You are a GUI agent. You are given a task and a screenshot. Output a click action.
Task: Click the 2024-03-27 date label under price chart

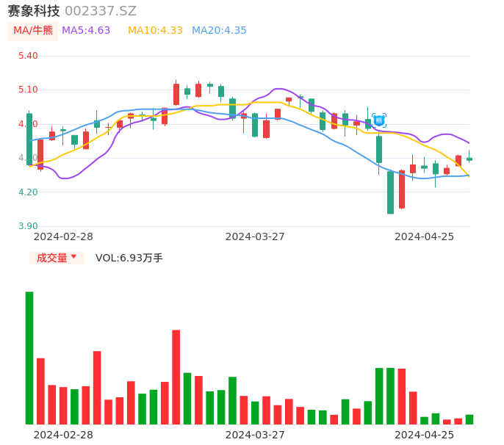255,236
